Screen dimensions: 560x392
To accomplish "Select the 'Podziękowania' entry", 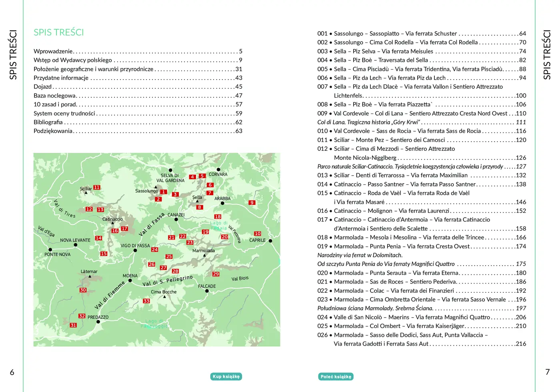I will pyautogui.click(x=138, y=131).
